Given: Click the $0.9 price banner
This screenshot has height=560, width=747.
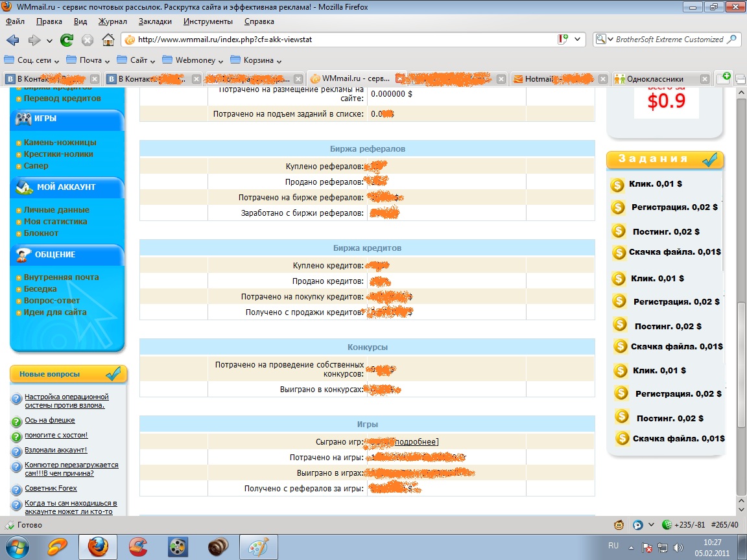Looking at the screenshot, I should [x=666, y=100].
